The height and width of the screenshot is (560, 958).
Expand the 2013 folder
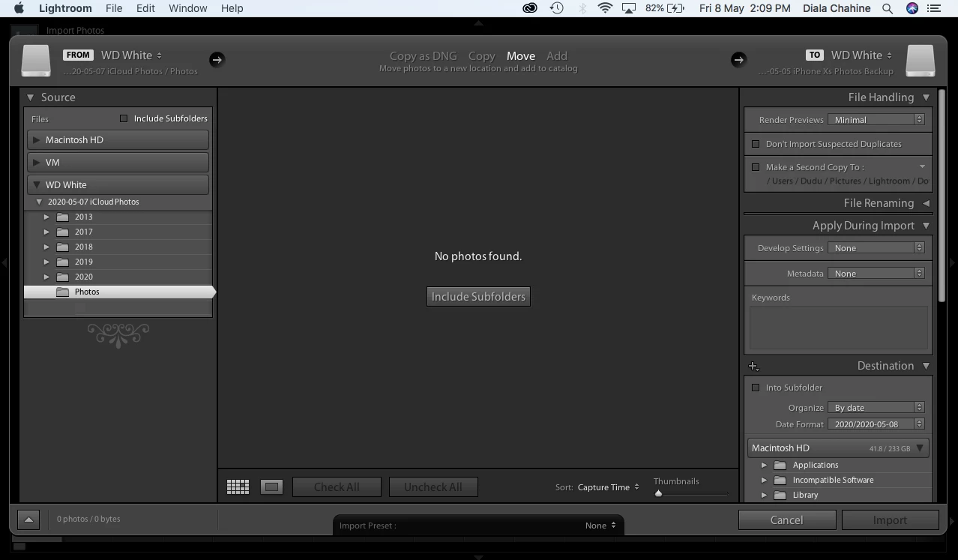coord(46,217)
